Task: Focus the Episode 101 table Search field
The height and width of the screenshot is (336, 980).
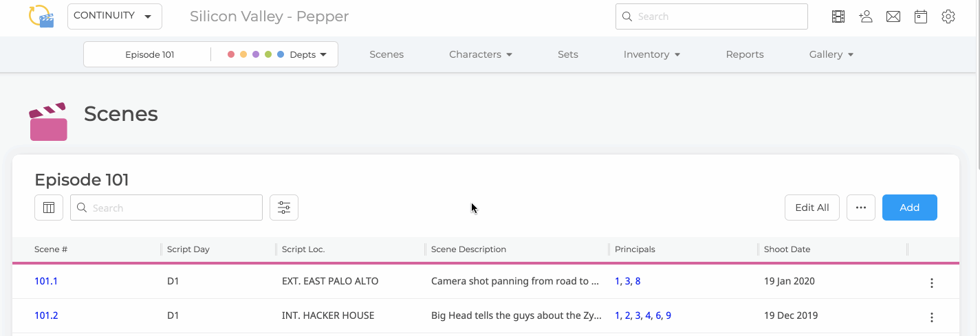Action: [166, 208]
